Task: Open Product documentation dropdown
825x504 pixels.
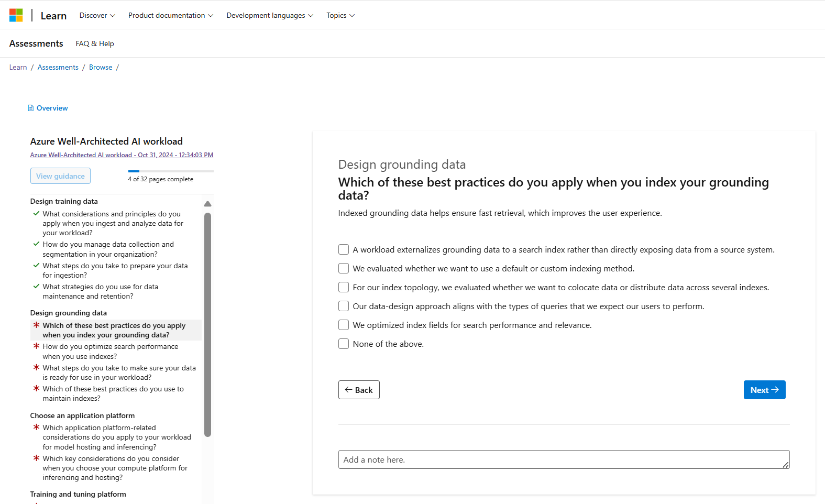Action: click(x=170, y=16)
